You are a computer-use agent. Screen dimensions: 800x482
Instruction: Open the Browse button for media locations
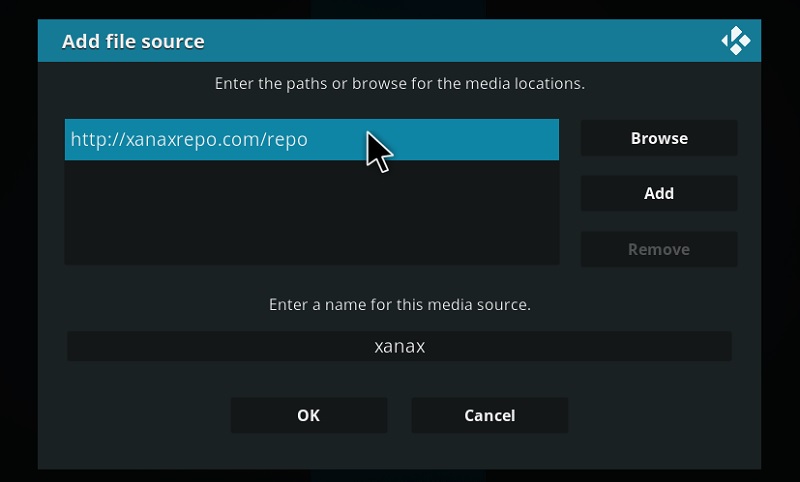[x=659, y=138]
